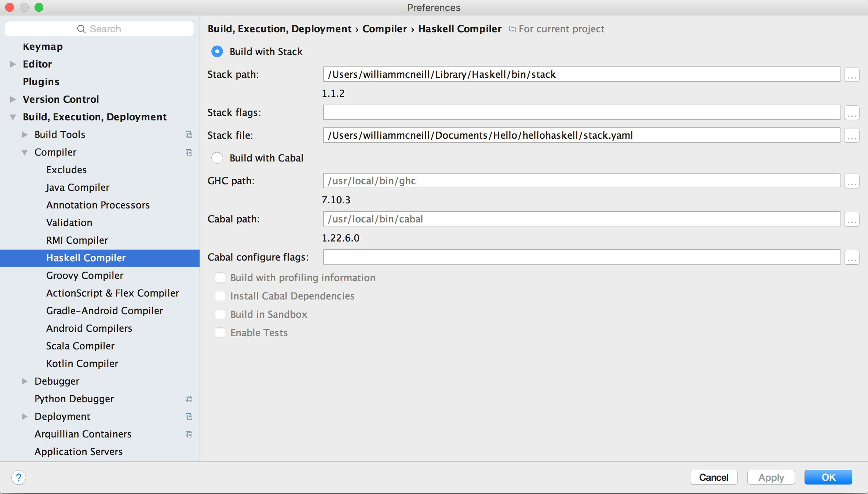868x494 pixels.
Task: Click project-level icon beside Python Debugger
Action: [189, 399]
